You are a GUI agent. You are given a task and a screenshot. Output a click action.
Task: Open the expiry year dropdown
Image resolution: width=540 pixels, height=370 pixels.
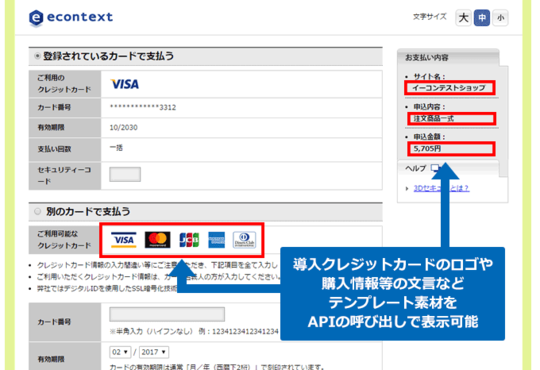pyautogui.click(x=154, y=352)
